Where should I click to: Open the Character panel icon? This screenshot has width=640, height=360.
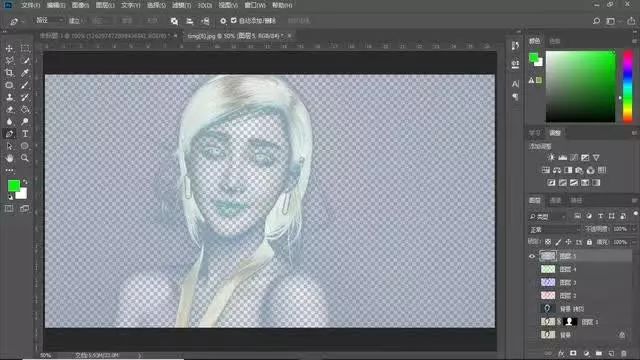click(x=516, y=84)
